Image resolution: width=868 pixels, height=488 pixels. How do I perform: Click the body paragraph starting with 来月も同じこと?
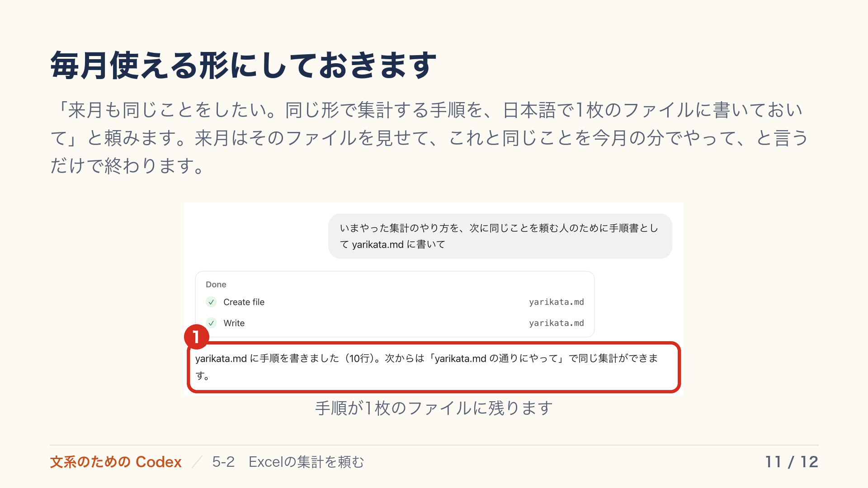point(429,138)
